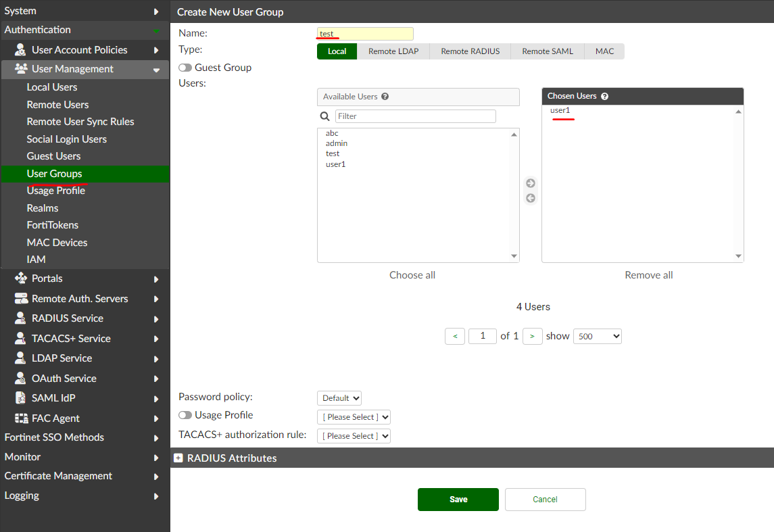Expand the RADIUS Attributes section

click(x=178, y=458)
